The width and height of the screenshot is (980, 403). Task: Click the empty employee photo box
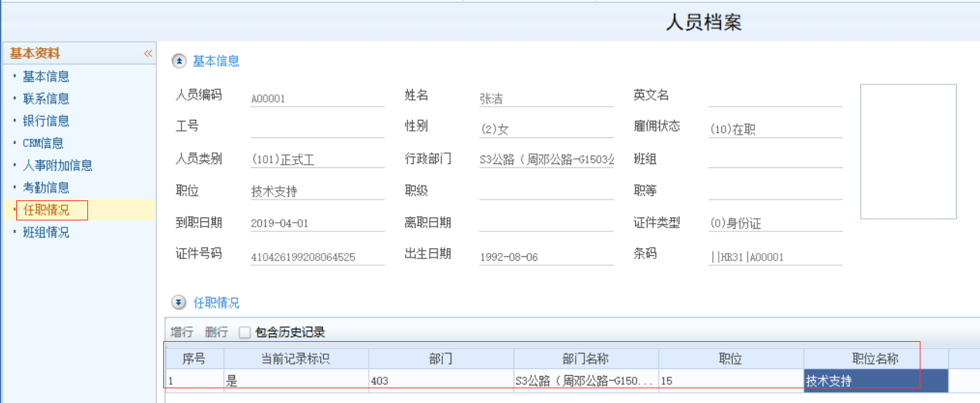pyautogui.click(x=908, y=152)
